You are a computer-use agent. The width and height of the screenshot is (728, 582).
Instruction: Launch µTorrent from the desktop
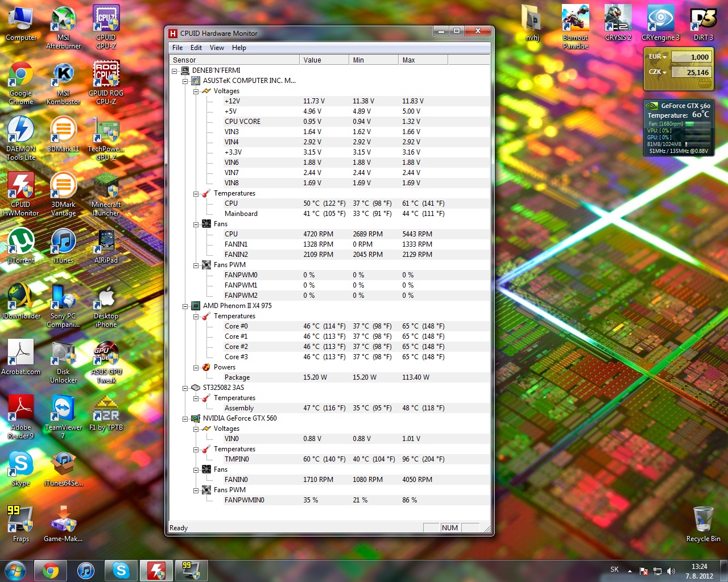[21, 246]
